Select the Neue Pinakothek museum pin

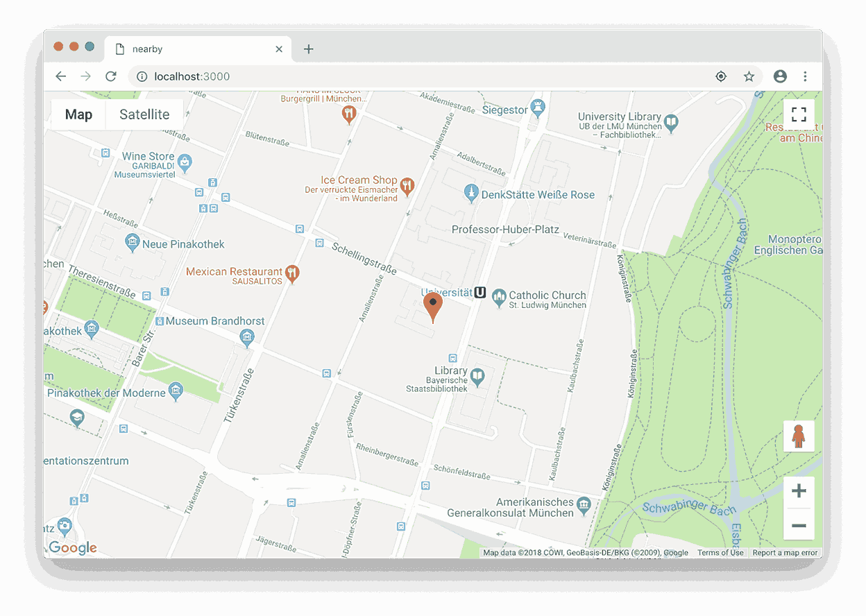pyautogui.click(x=132, y=243)
